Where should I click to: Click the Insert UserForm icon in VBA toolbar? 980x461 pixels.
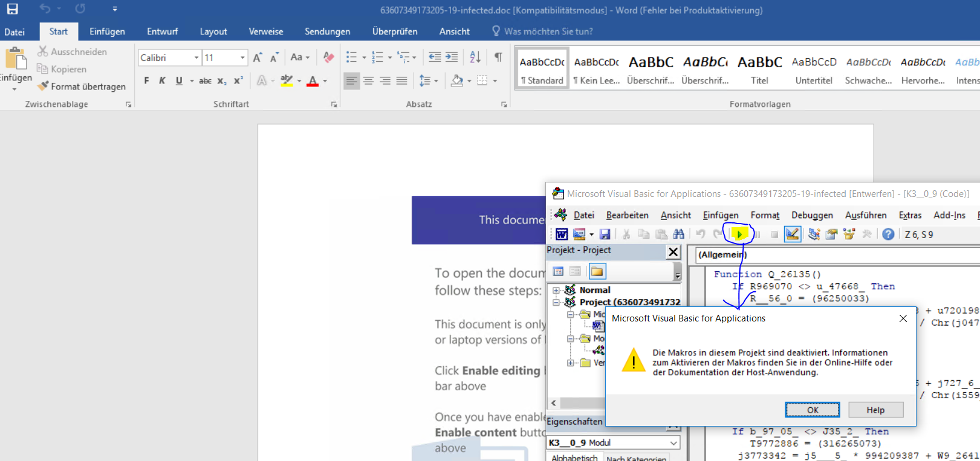click(579, 234)
